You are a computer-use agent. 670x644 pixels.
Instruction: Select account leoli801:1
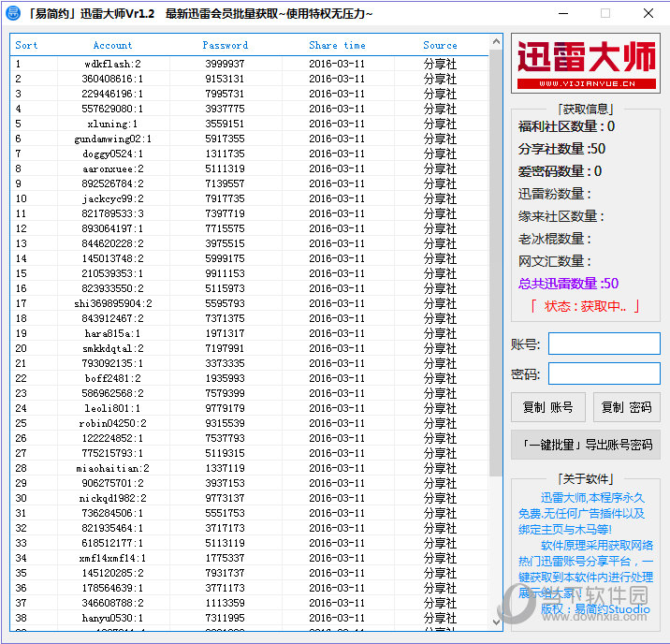(x=113, y=408)
